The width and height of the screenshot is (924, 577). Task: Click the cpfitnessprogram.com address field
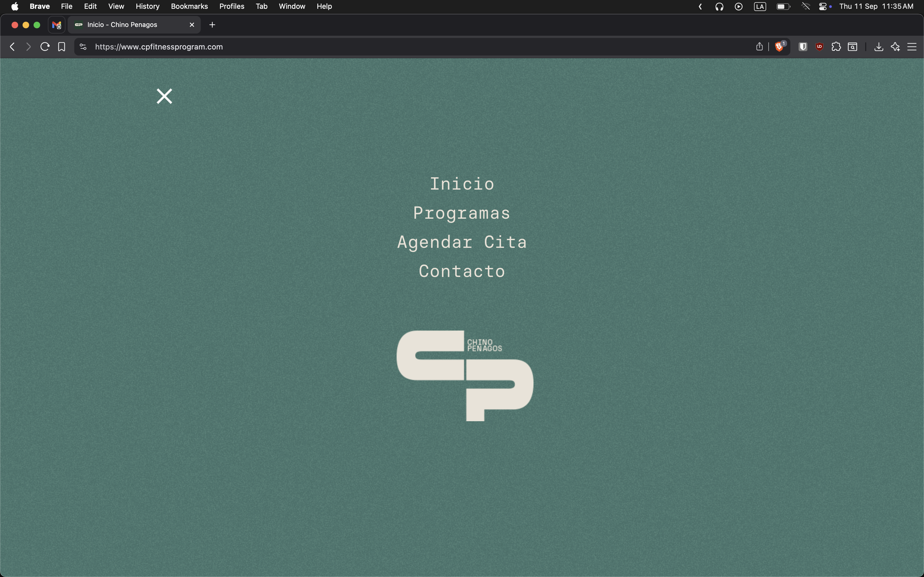click(159, 46)
